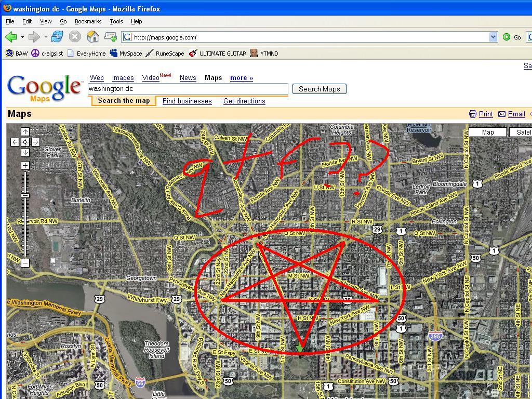Open the Back history dropdown arrow
This screenshot has width=532, height=399.
tap(22, 37)
